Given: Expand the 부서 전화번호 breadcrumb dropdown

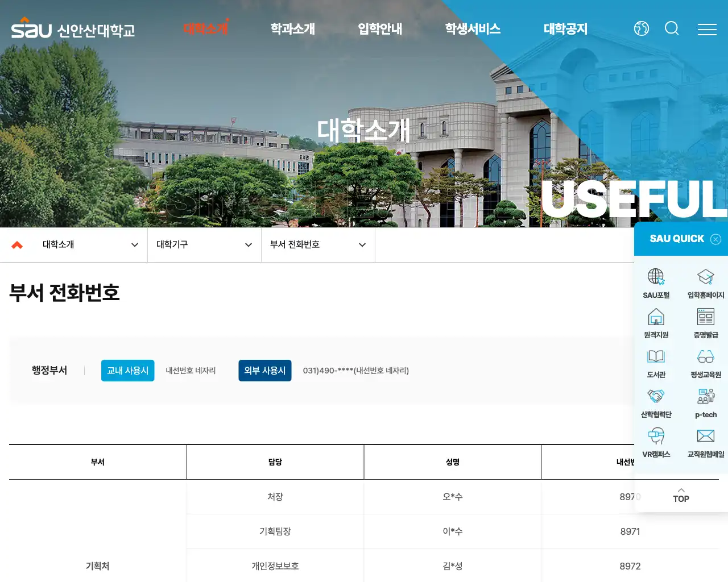Looking at the screenshot, I should click(318, 245).
